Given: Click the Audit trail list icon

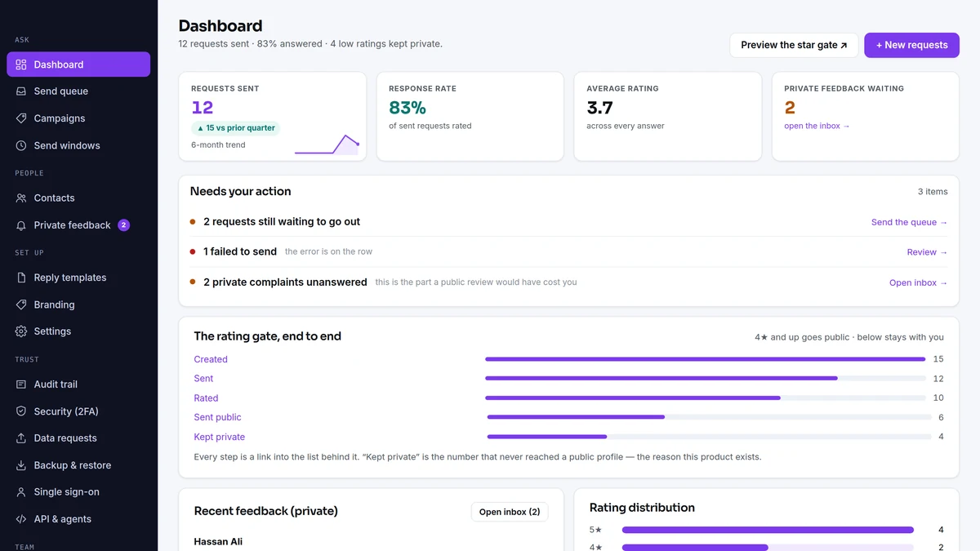Looking at the screenshot, I should pyautogui.click(x=21, y=384).
